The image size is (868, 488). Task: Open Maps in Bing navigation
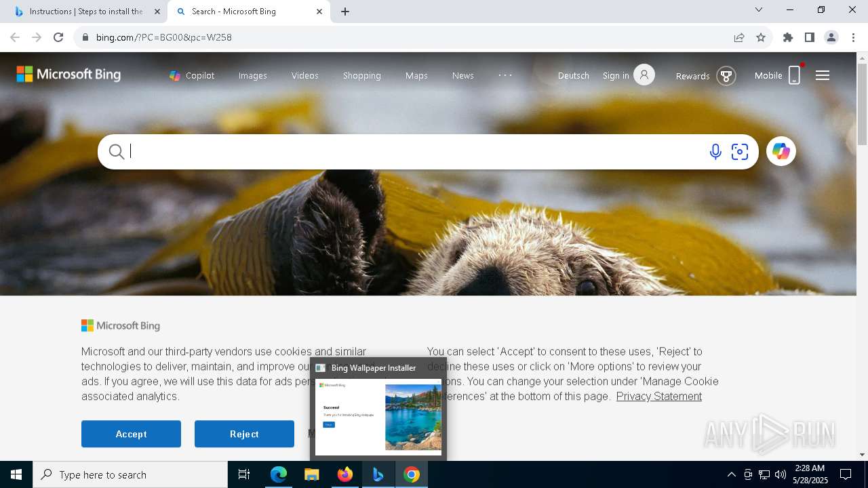pyautogui.click(x=416, y=75)
